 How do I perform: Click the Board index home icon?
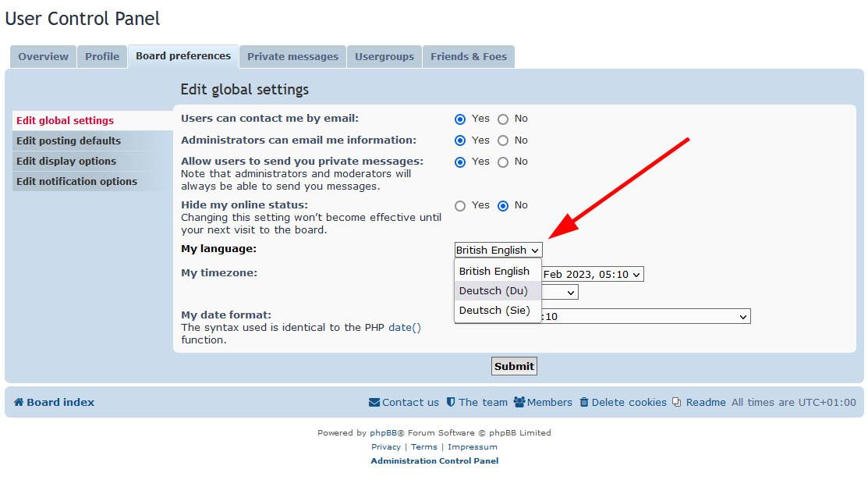pos(19,403)
